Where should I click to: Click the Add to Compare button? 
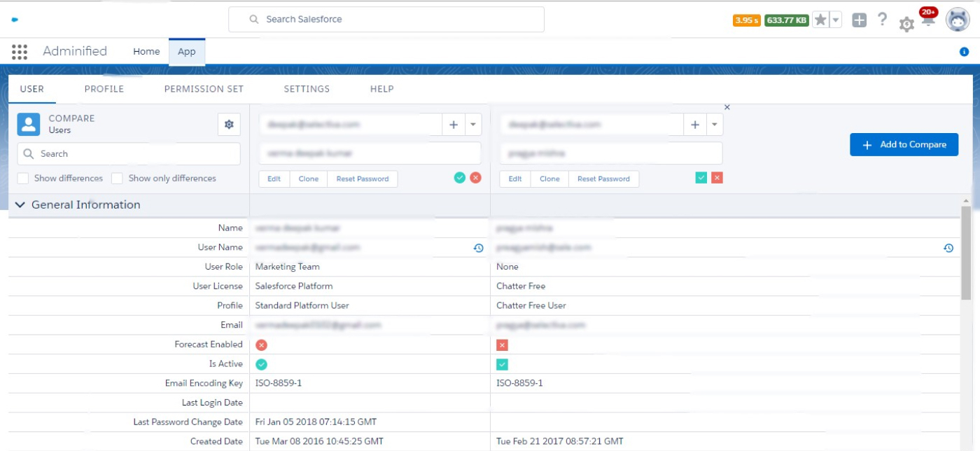point(904,145)
